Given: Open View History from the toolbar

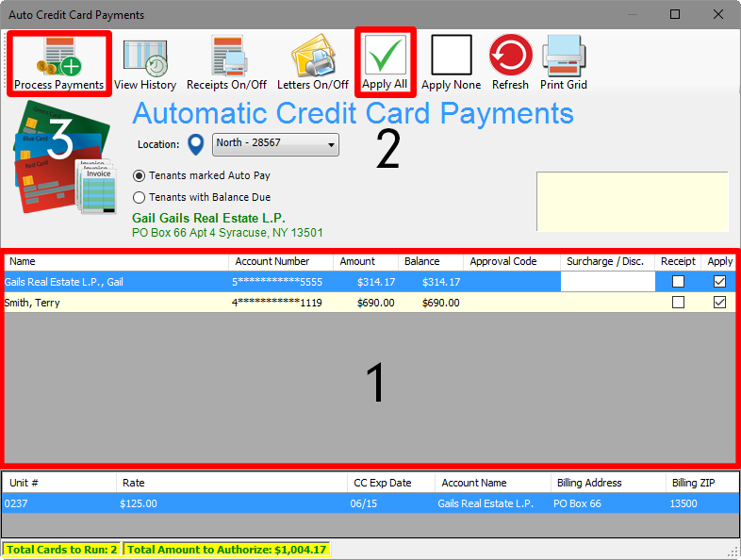Looking at the screenshot, I should [x=145, y=62].
